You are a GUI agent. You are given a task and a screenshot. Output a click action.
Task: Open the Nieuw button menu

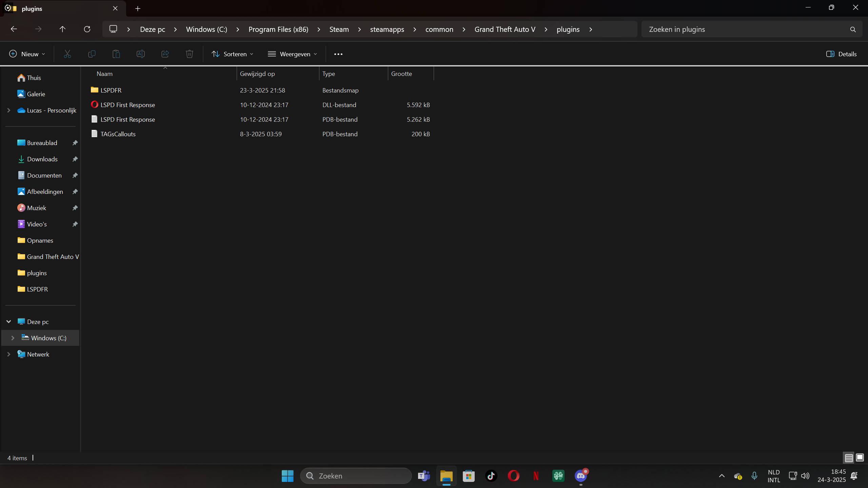pyautogui.click(x=27, y=54)
